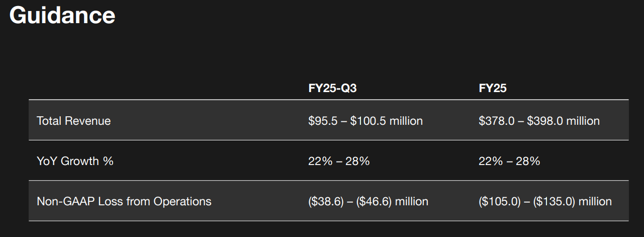The image size is (644, 237).
Task: Click 22% in the FY25-Q3 growth cell
Action: click(x=319, y=161)
